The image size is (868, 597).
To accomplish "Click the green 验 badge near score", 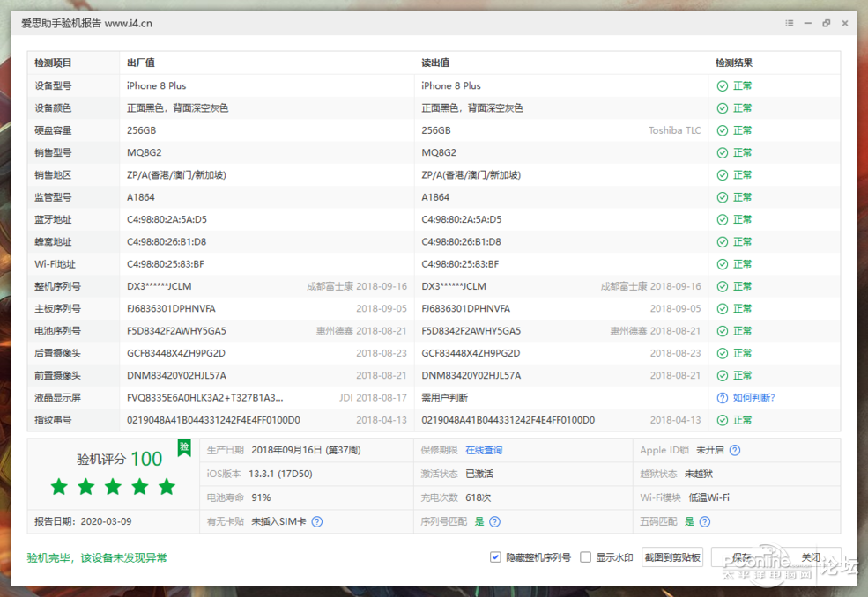I will [x=184, y=447].
